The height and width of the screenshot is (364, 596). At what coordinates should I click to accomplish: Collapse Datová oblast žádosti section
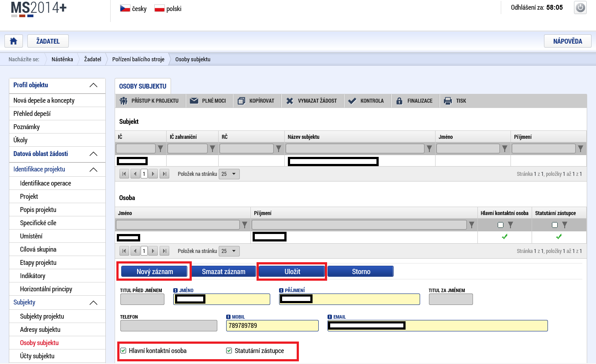pos(93,154)
